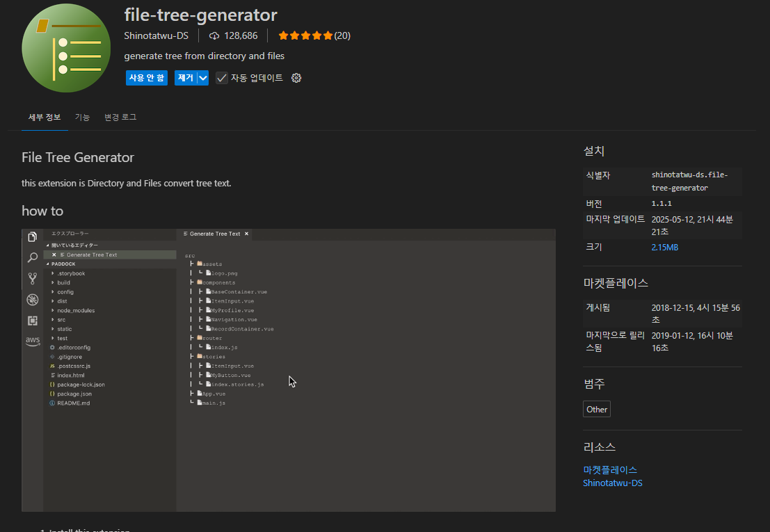Viewport: 770px width, 532px height.
Task: Open publisher Shinotatwu-DS near the title
Action: click(x=157, y=36)
